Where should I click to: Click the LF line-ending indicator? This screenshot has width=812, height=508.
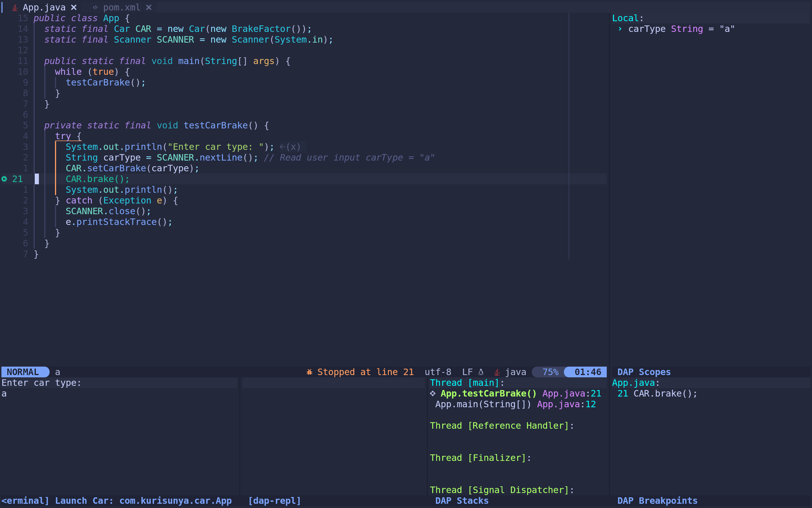[x=467, y=372]
